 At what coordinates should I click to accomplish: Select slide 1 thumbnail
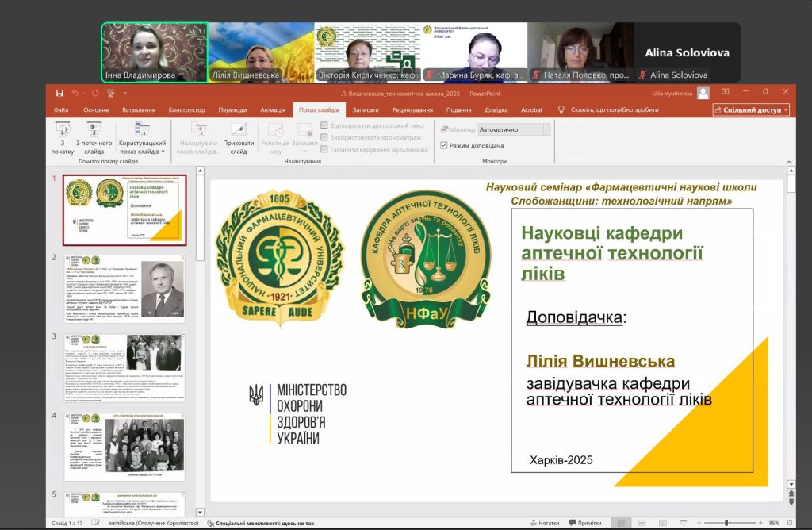[x=124, y=209]
